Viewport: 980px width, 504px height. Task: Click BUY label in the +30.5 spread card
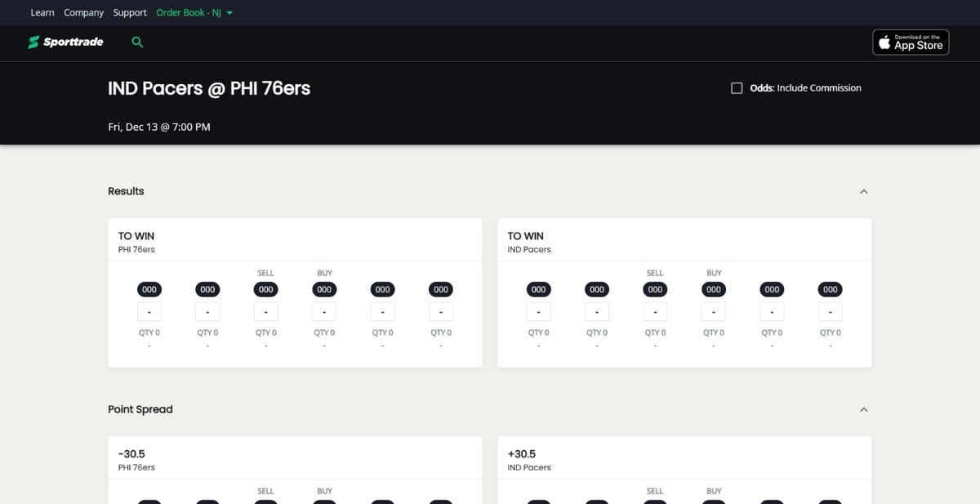(x=714, y=491)
